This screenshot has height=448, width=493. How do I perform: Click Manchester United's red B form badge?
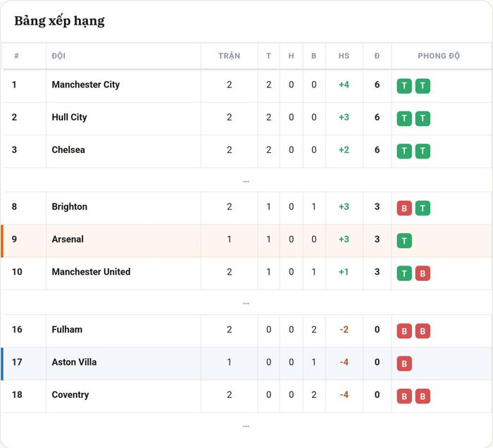pyautogui.click(x=423, y=273)
